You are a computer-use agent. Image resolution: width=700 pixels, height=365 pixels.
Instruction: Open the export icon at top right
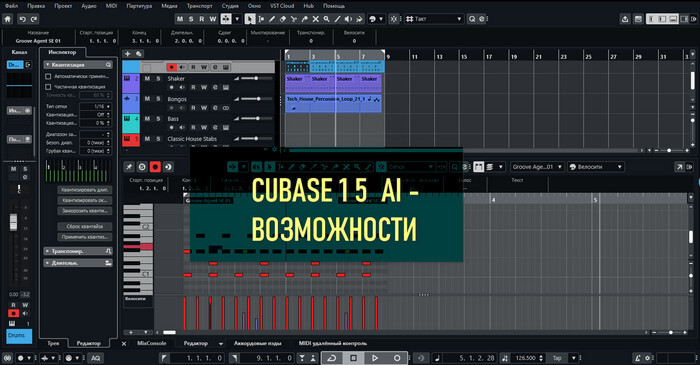point(625,19)
